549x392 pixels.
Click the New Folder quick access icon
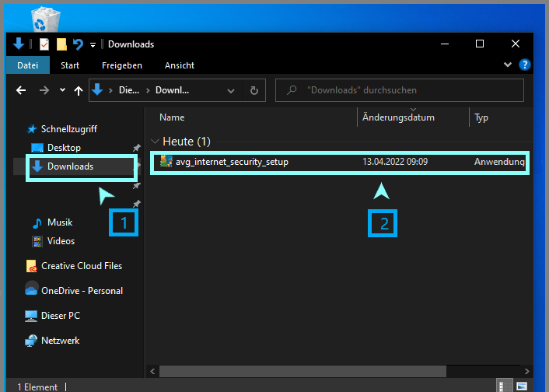(61, 44)
